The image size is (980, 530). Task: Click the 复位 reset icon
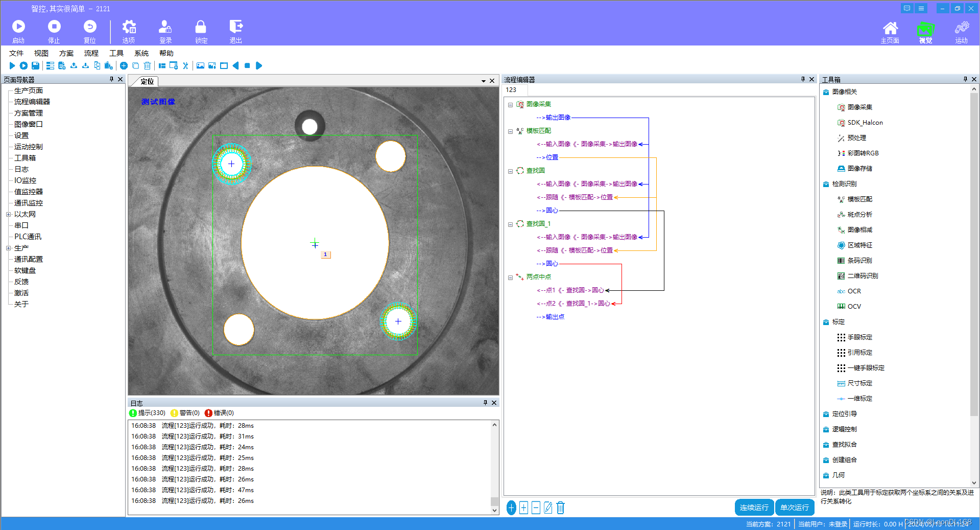[x=90, y=31]
